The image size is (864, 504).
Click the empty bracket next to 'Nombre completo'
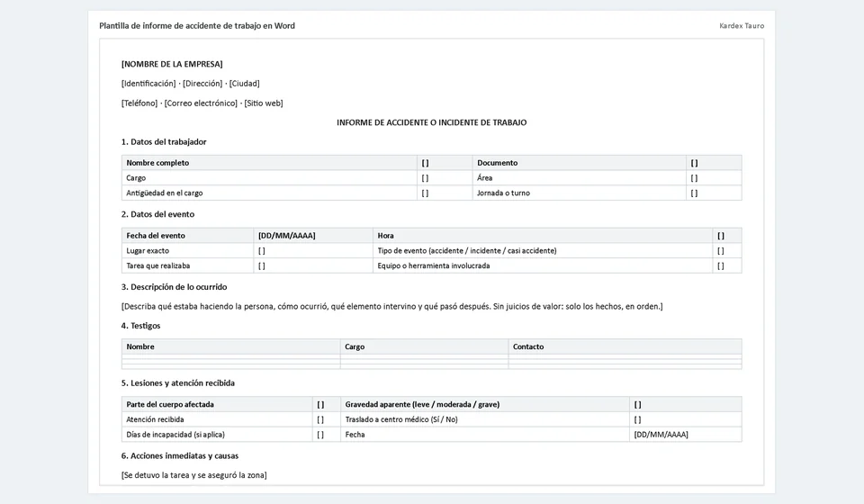pyautogui.click(x=426, y=163)
